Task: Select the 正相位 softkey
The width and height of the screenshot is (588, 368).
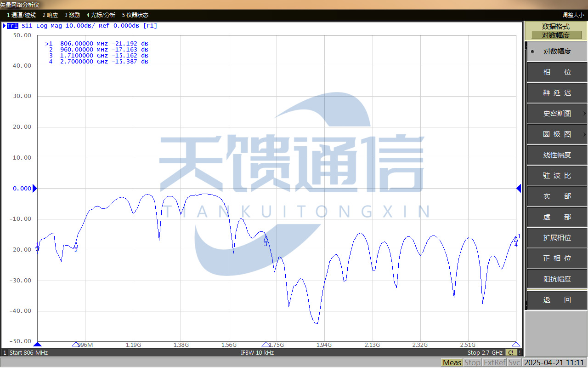Action: click(x=556, y=259)
